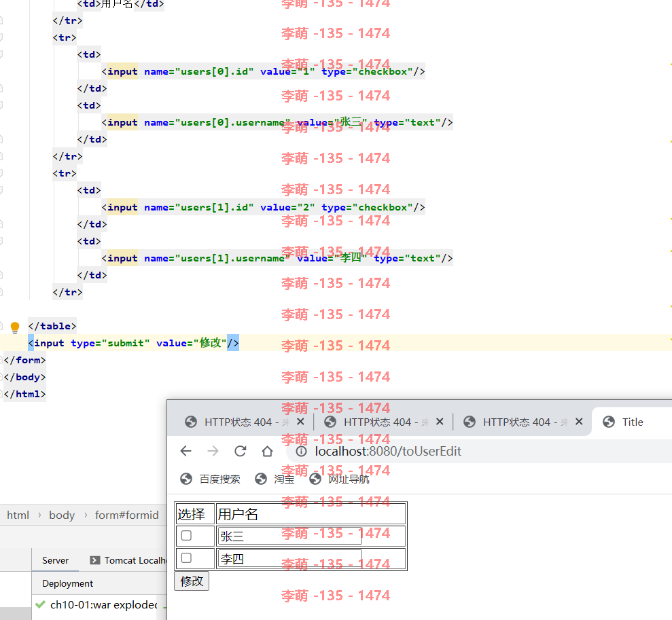Select the body breadcrumb in the editor
Image resolution: width=672 pixels, height=620 pixels.
(62, 515)
